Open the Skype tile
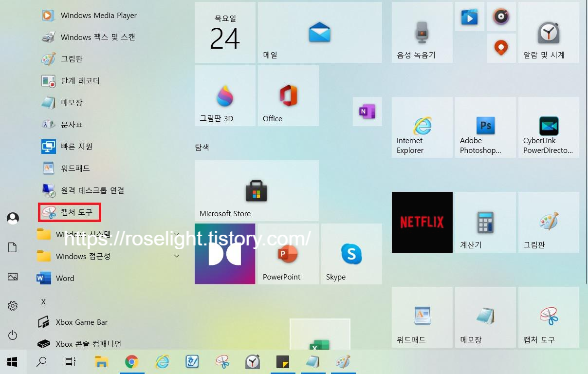The height and width of the screenshot is (374, 588). [351, 254]
